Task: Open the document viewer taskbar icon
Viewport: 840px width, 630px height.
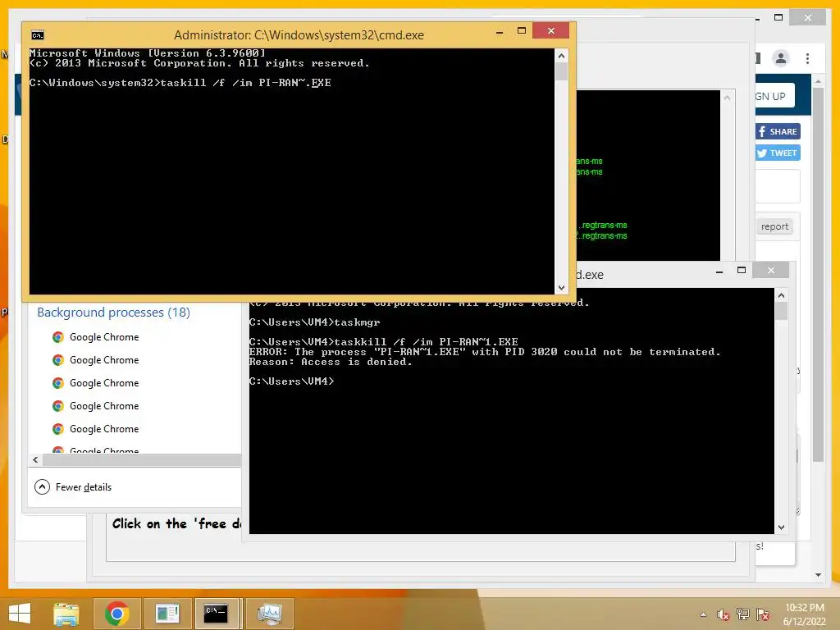Action: [x=167, y=614]
